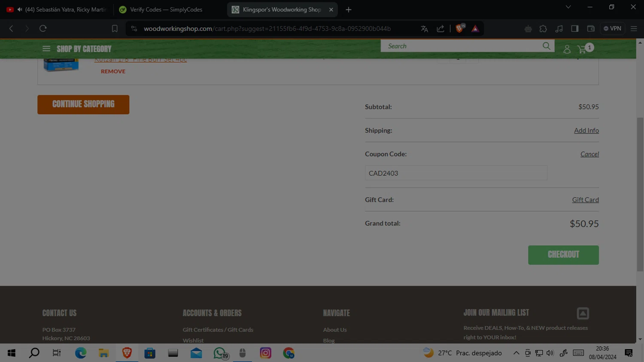
Task: Open Brave Shields lion icon
Action: tap(460, 28)
